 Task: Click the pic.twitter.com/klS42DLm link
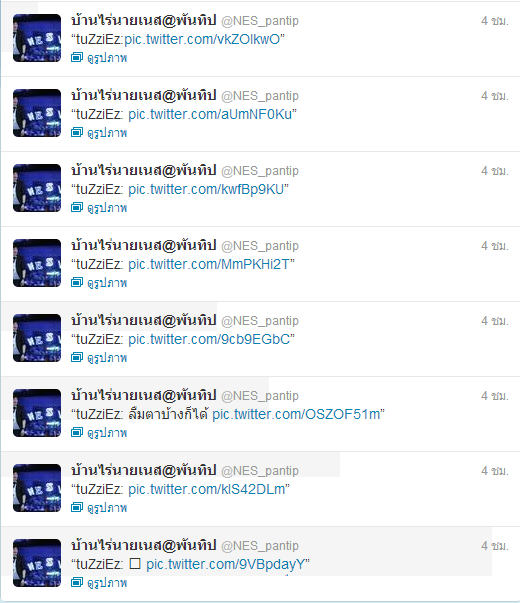(x=207, y=489)
